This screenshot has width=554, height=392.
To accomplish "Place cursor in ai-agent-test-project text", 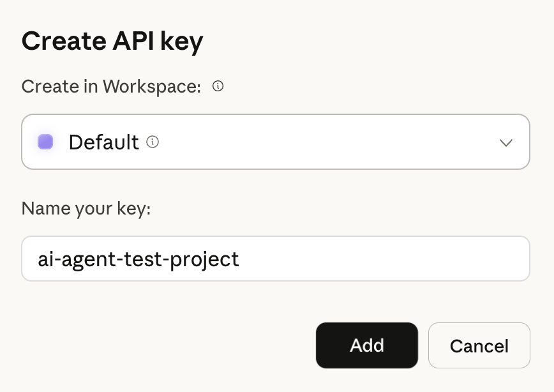I will (x=138, y=259).
